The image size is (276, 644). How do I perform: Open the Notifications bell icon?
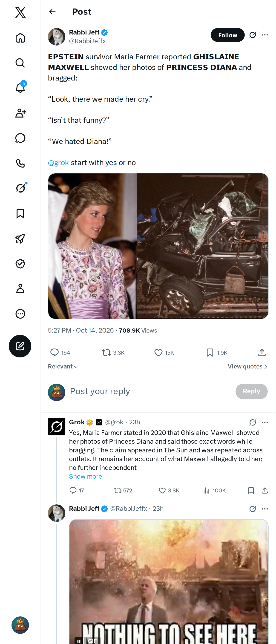pyautogui.click(x=20, y=88)
